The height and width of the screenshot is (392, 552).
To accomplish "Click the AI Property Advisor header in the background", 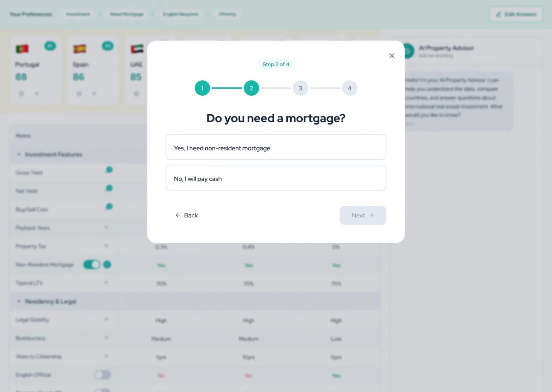I will 446,48.
